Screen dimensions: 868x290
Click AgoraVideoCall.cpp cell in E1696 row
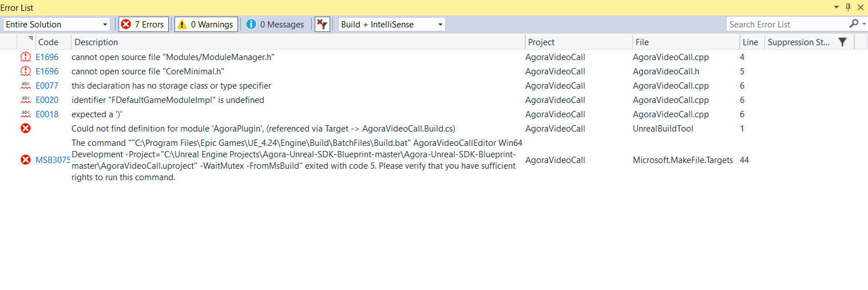coord(671,57)
